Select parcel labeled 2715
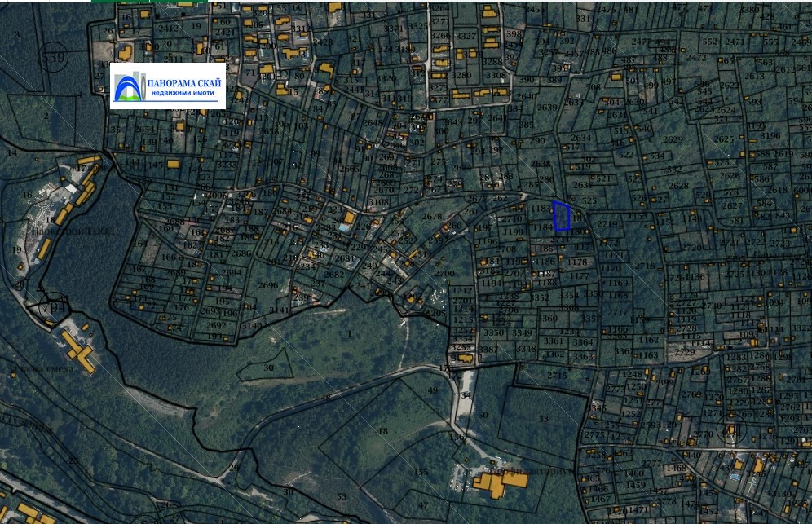Image resolution: width=812 pixels, height=524 pixels. pyautogui.click(x=557, y=374)
